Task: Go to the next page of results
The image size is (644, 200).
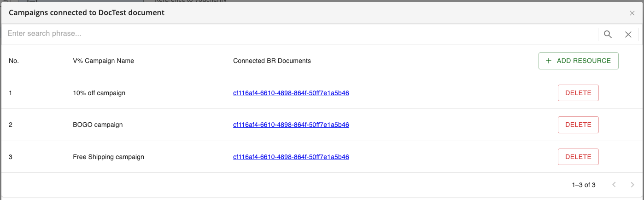Action: tap(632, 185)
